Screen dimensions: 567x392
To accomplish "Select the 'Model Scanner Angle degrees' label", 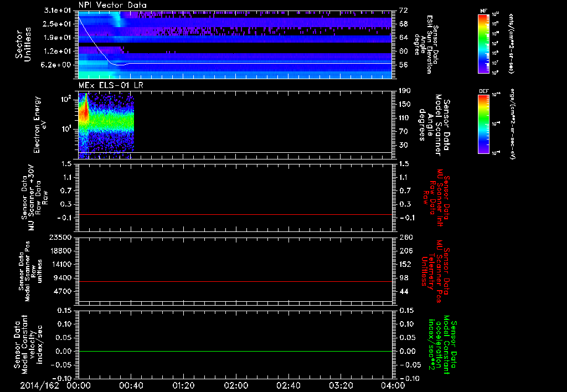I will click(434, 125).
